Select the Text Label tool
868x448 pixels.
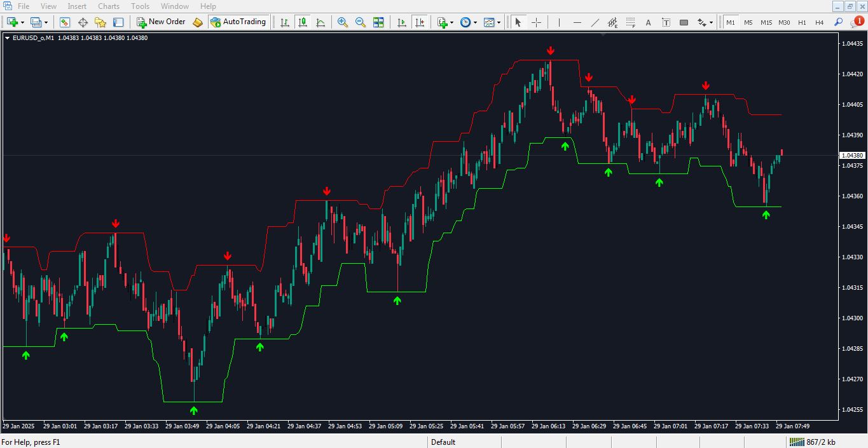click(666, 22)
